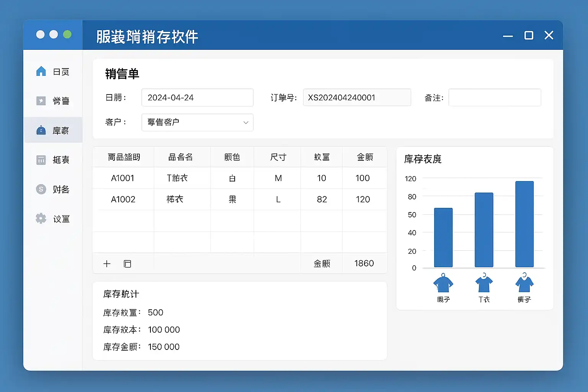The height and width of the screenshot is (392, 588).
Task: Click the tallest bar in the chart
Action: coord(524,224)
